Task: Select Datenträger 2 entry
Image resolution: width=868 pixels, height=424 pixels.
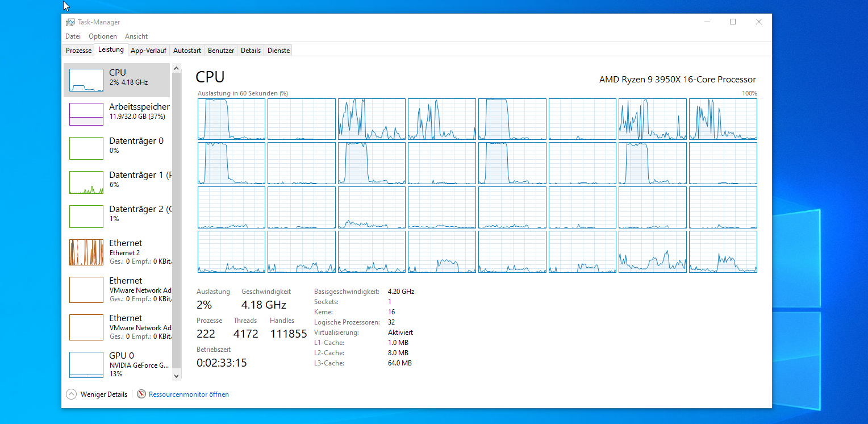Action: (x=116, y=217)
